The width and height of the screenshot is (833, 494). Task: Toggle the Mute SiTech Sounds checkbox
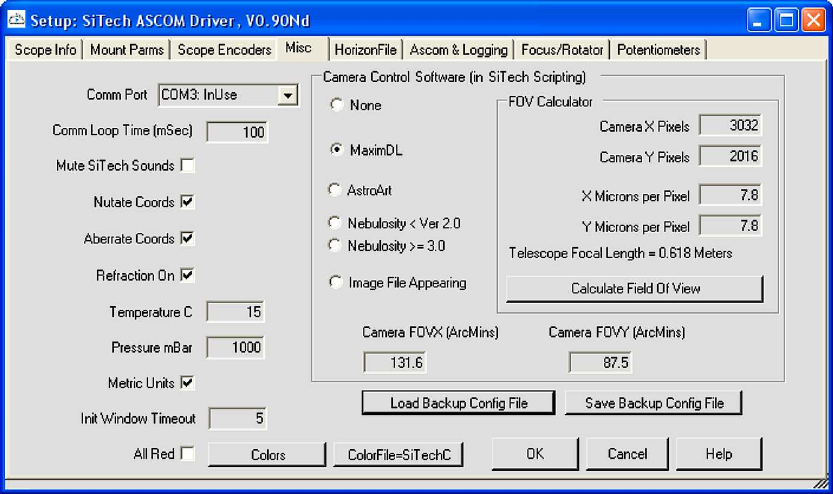187,165
